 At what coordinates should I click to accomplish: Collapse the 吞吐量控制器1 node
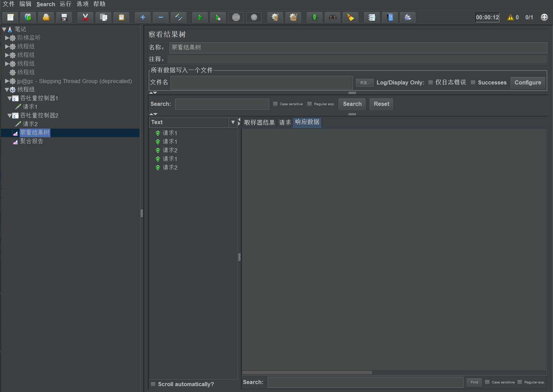pos(10,98)
